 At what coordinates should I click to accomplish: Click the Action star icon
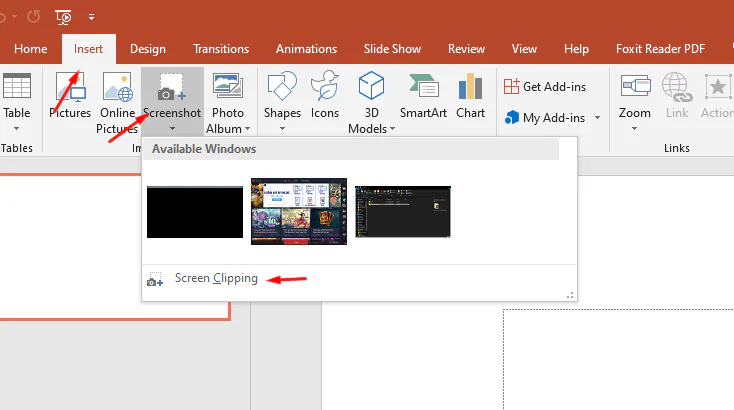(717, 87)
